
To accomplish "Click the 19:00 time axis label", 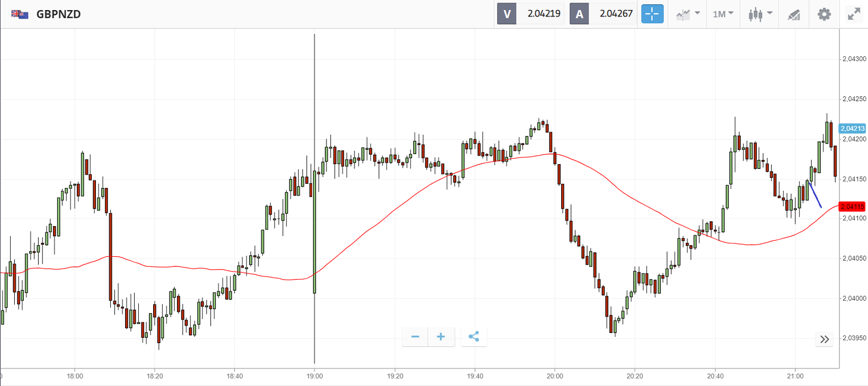I will pyautogui.click(x=314, y=376).
